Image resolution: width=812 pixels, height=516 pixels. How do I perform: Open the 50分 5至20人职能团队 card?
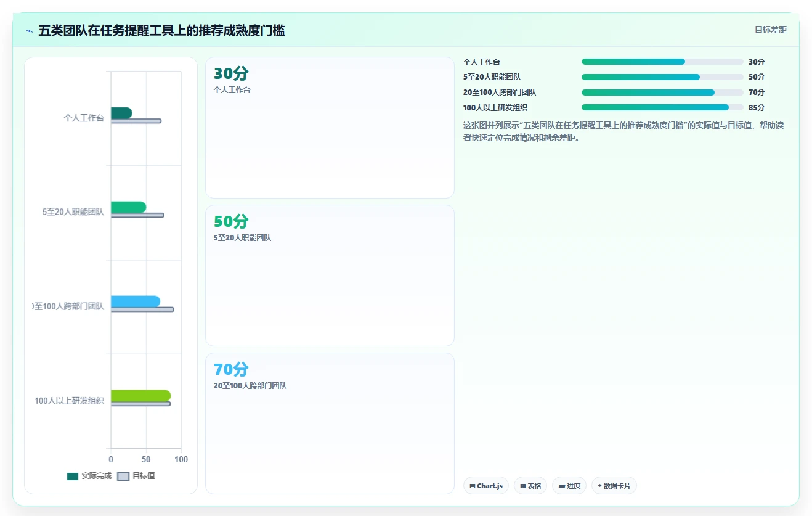pyautogui.click(x=330, y=276)
